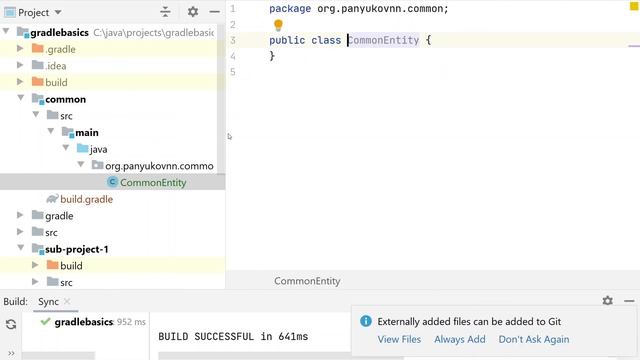
Task: Click Don't Ask Again link
Action: 533,339
